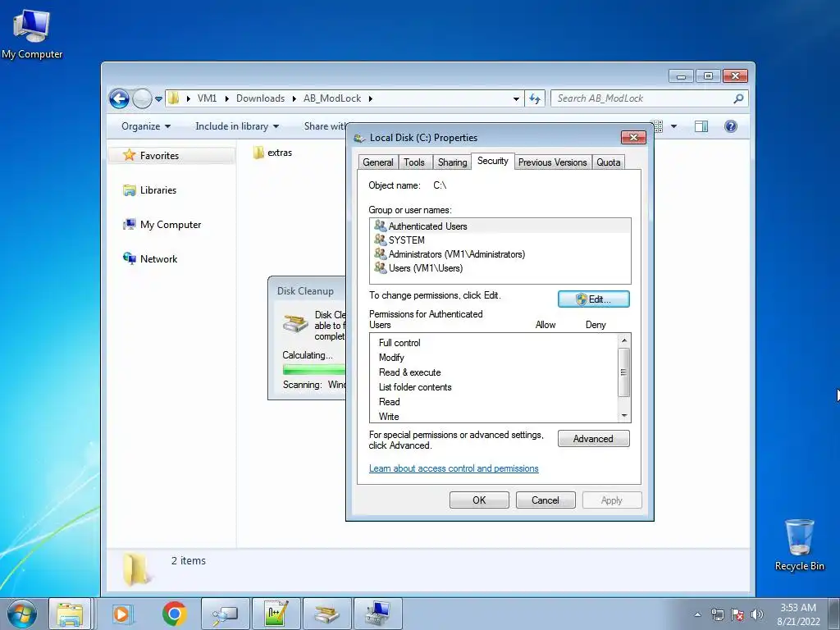
Task: Expand the arrow after VM1 in breadcrumb
Action: point(226,98)
